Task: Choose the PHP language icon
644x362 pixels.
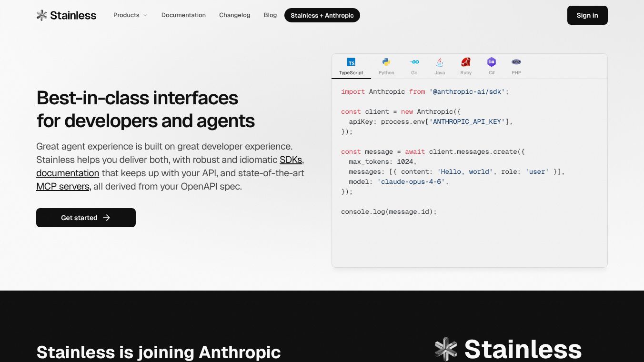Action: click(x=516, y=62)
